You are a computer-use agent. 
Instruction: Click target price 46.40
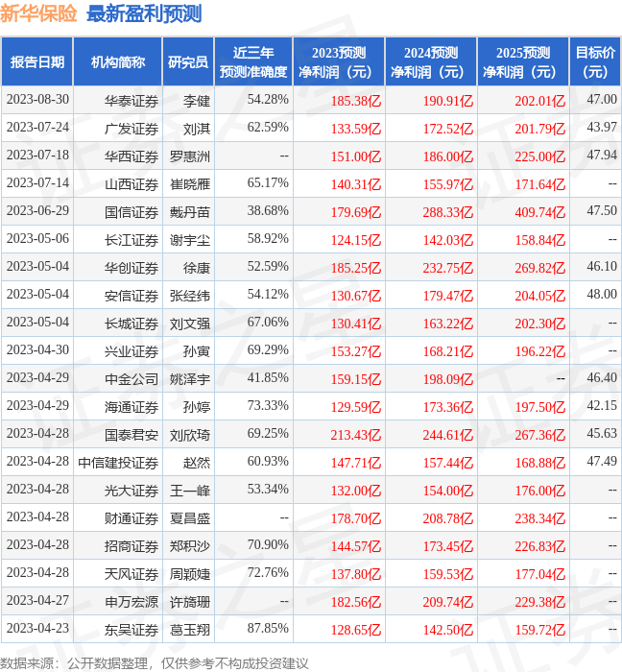click(x=602, y=377)
